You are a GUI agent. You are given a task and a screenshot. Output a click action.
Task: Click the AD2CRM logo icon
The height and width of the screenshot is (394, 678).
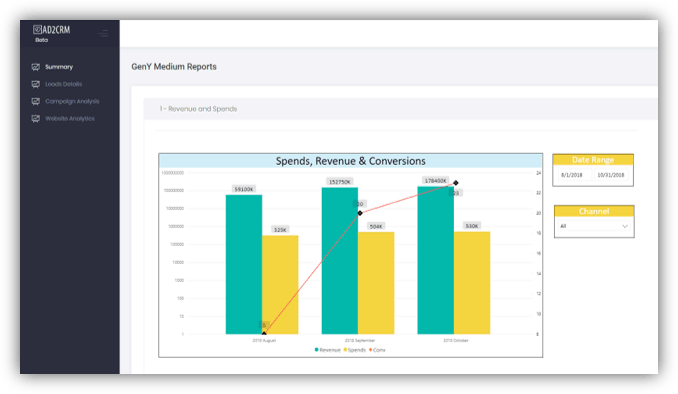click(37, 29)
